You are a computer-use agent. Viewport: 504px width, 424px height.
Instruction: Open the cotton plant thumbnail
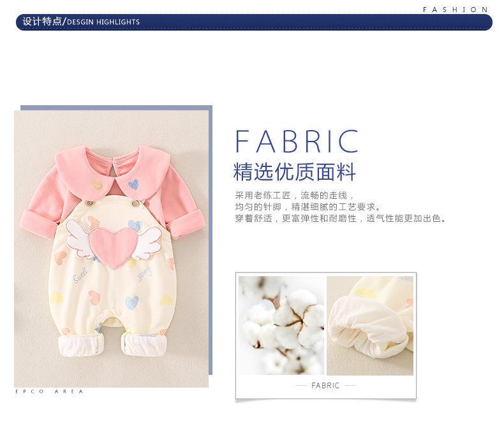281,325
